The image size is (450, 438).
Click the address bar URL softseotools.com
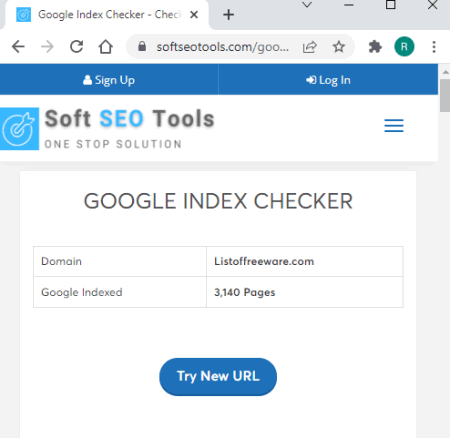(x=223, y=47)
